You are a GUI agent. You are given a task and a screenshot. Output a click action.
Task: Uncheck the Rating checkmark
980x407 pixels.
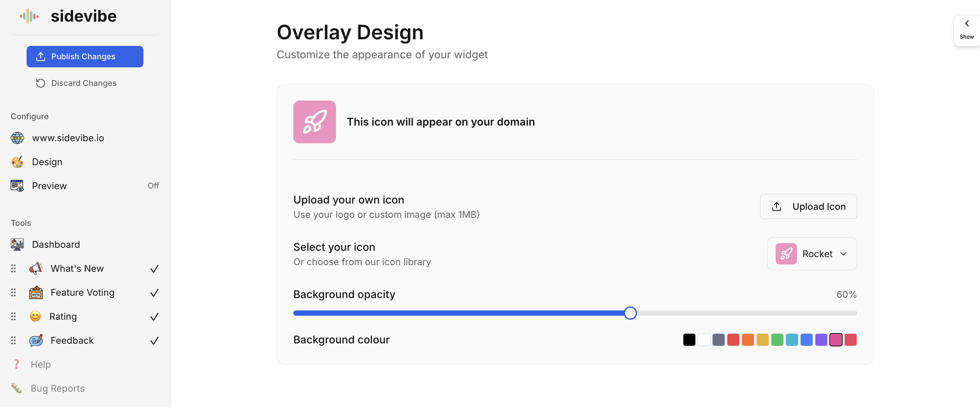coord(154,316)
